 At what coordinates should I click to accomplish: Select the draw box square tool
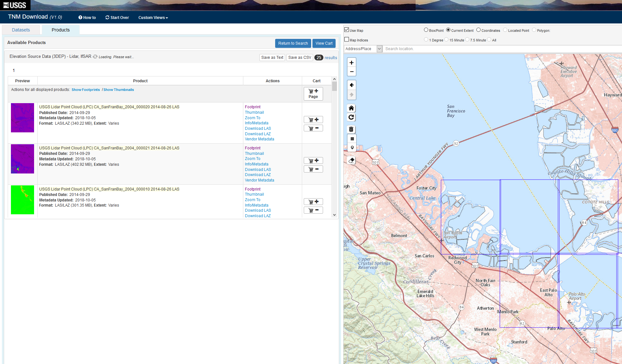[x=352, y=139]
